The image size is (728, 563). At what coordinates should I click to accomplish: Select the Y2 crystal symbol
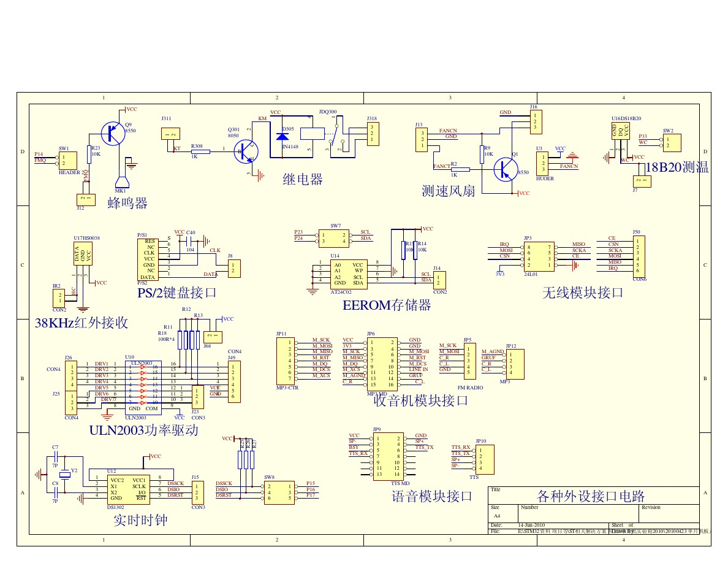click(64, 475)
